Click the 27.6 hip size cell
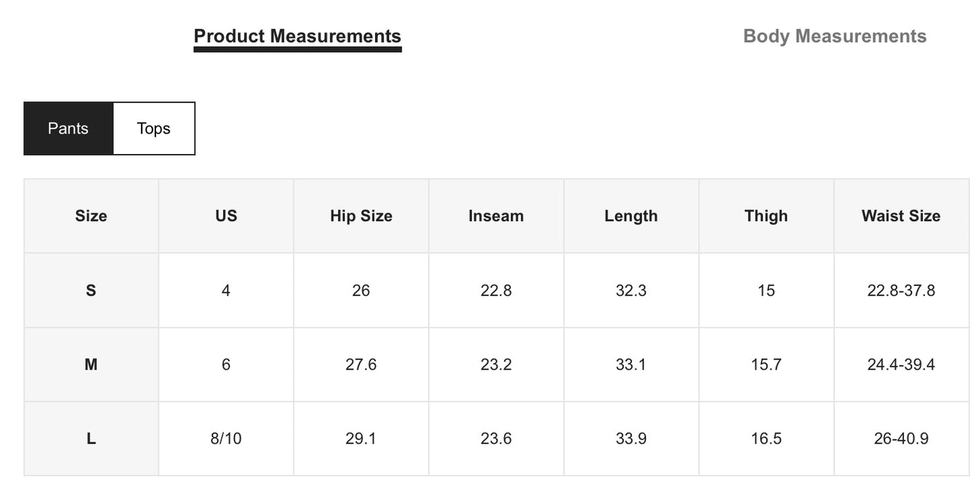The height and width of the screenshot is (485, 980). click(361, 364)
